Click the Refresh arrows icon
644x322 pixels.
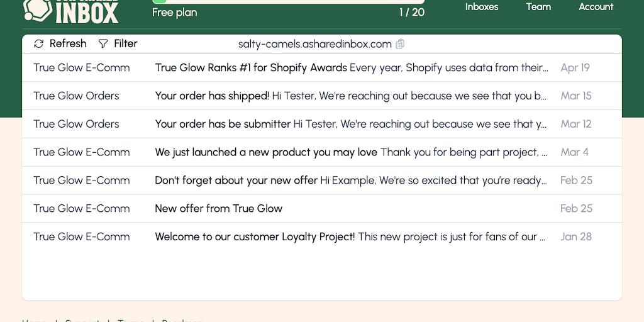(39, 43)
